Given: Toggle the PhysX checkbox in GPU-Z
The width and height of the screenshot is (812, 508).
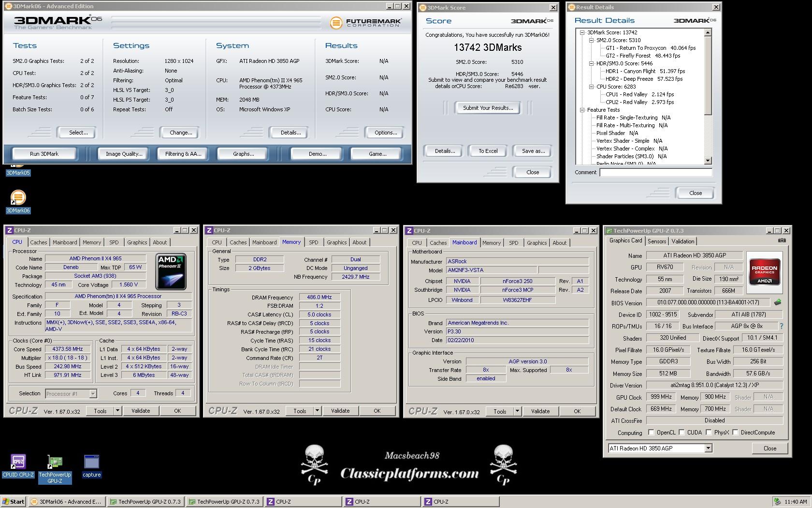Looking at the screenshot, I should [709, 433].
